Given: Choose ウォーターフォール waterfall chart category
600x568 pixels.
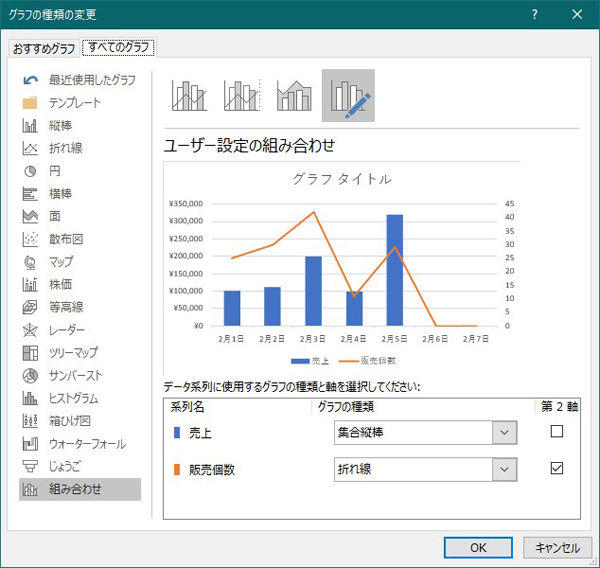Looking at the screenshot, I should pos(87,443).
